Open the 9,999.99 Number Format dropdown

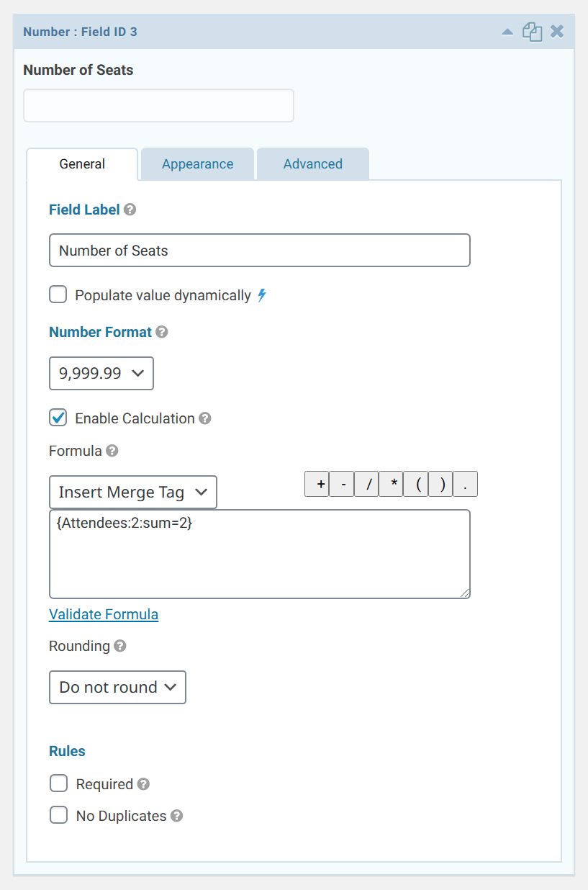click(x=101, y=373)
